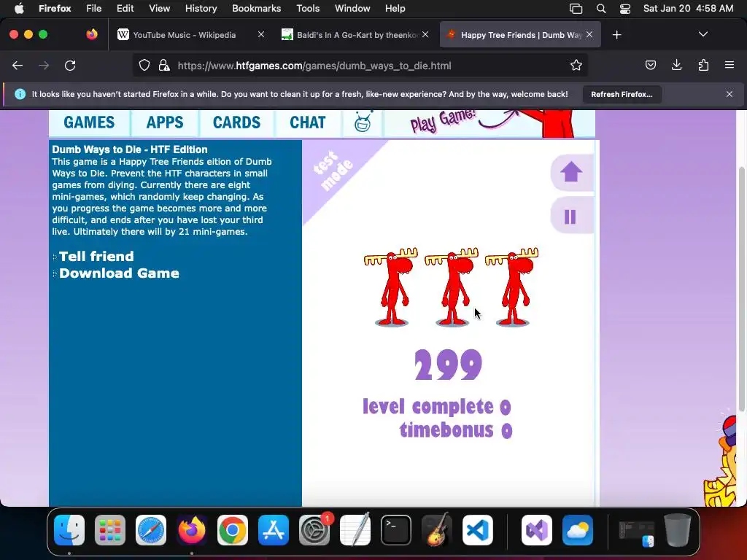This screenshot has width=747, height=560.
Task: Click the Download Game link
Action: (119, 273)
